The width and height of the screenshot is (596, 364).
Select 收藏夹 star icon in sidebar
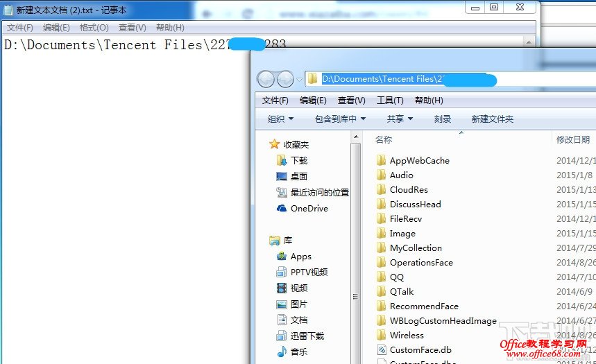pyautogui.click(x=274, y=144)
